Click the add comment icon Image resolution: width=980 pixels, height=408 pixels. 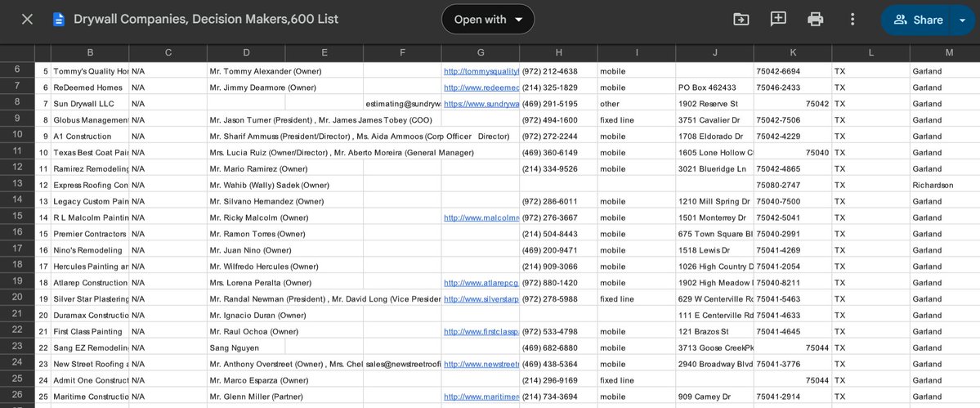point(778,20)
